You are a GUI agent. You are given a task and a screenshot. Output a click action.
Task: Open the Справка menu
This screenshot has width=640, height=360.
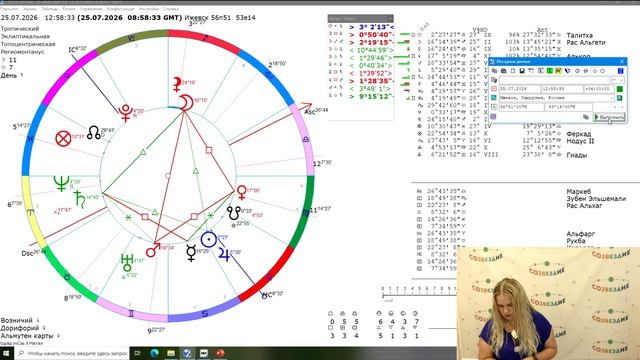click(x=171, y=9)
